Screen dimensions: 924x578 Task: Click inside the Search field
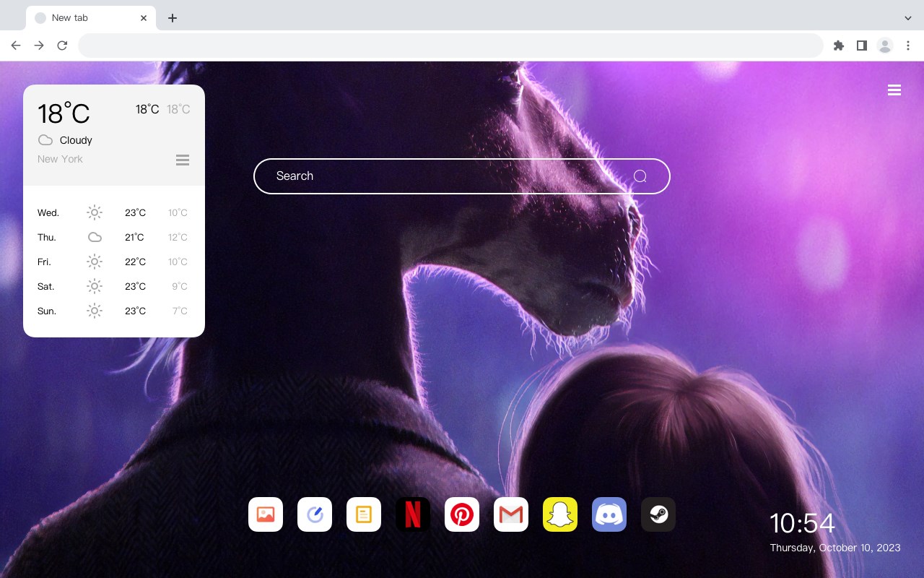(x=462, y=176)
